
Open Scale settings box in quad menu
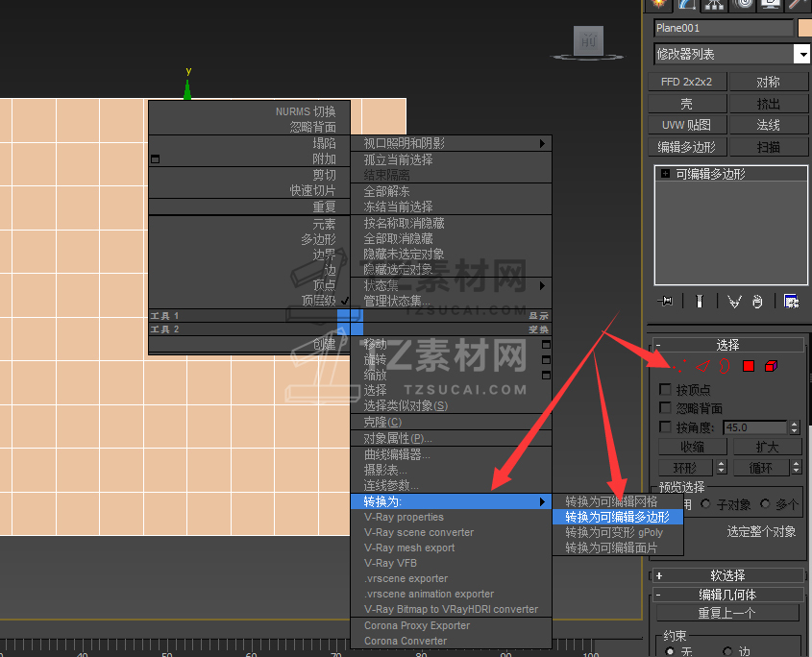546,375
